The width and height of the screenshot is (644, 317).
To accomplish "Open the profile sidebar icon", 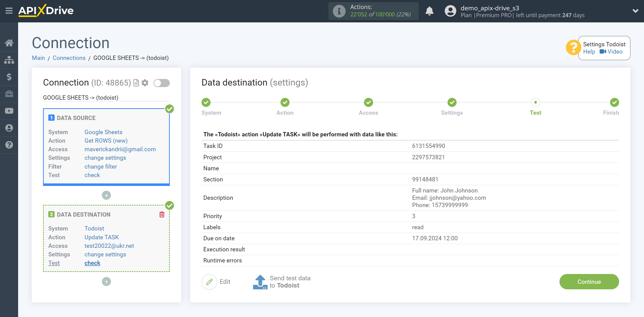I will 9,128.
